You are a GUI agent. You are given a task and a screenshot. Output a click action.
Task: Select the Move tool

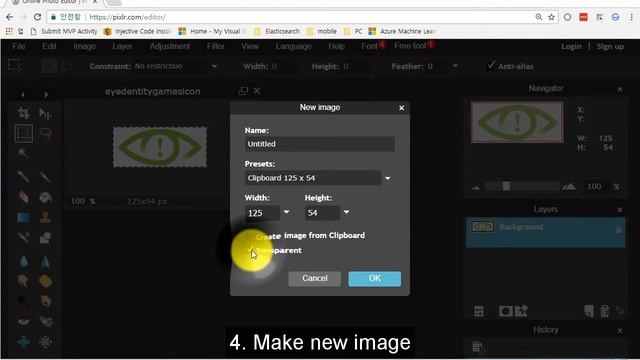(45, 113)
